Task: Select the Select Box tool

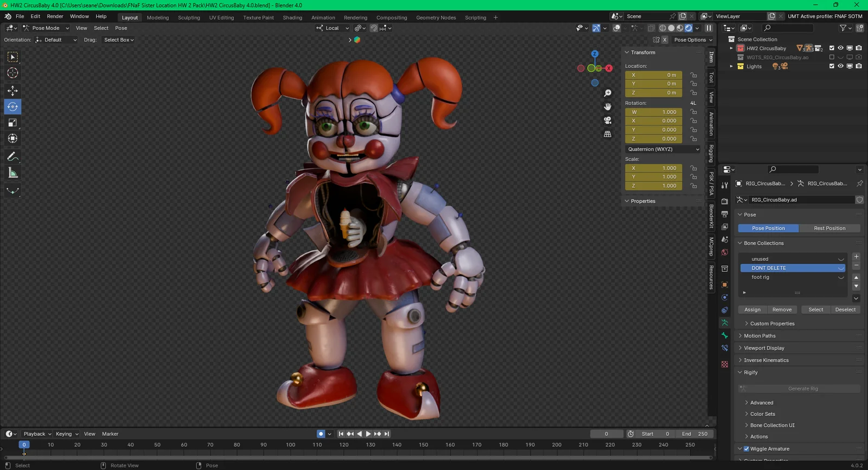Action: (12, 57)
